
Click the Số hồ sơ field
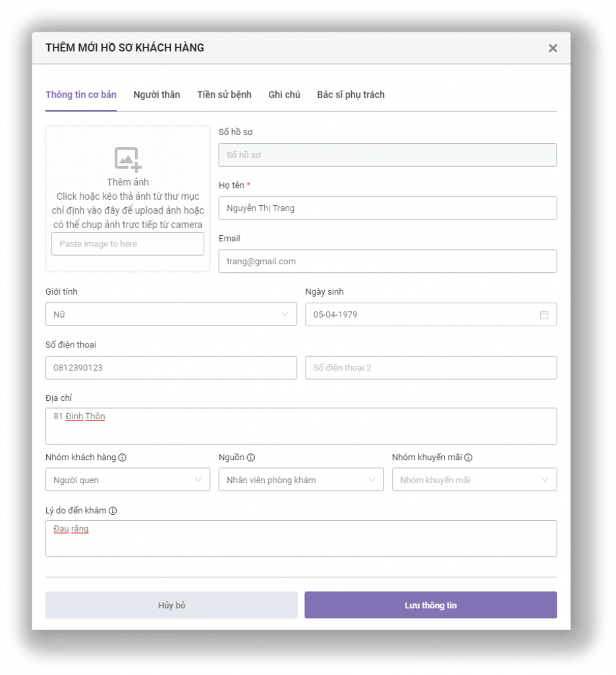coord(387,155)
